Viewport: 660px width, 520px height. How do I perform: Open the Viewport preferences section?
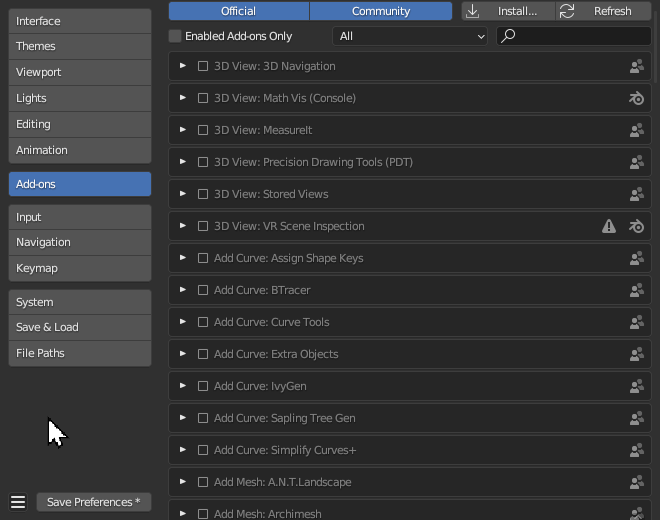tap(80, 72)
